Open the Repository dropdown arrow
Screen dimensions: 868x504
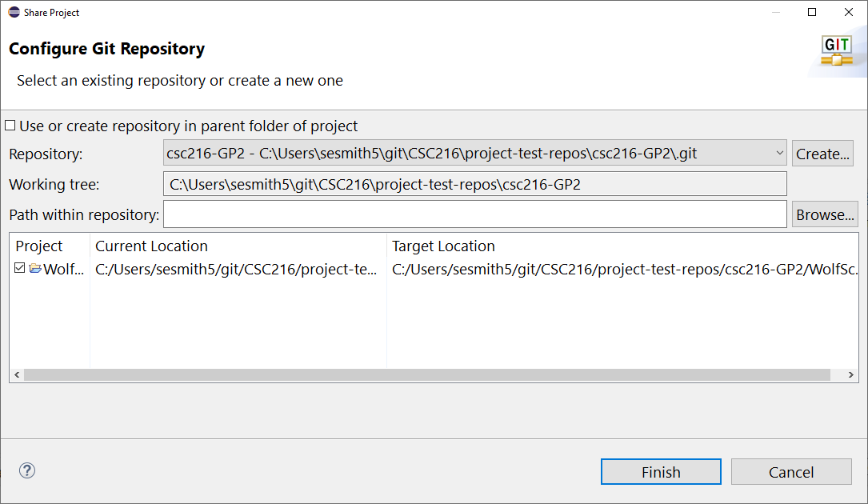pyautogui.click(x=779, y=153)
